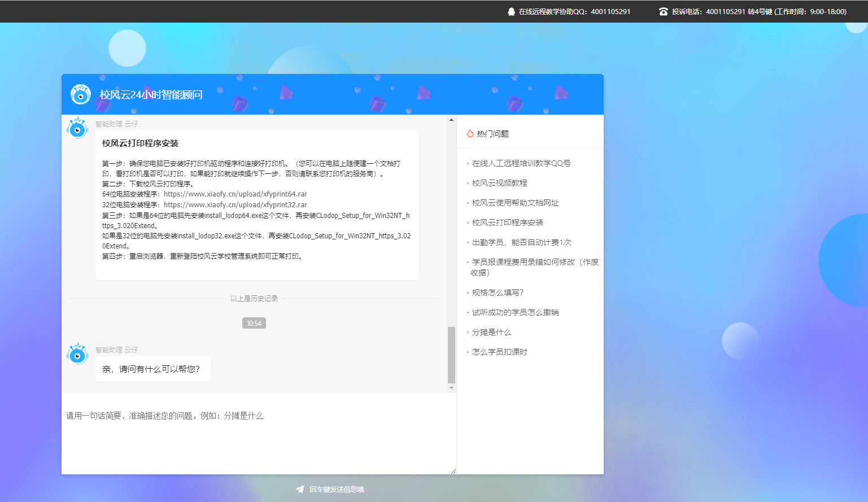Screen dimensions: 868x502
Task: Select 出勤学员，能否自动计费1次 question
Action: pos(521,242)
